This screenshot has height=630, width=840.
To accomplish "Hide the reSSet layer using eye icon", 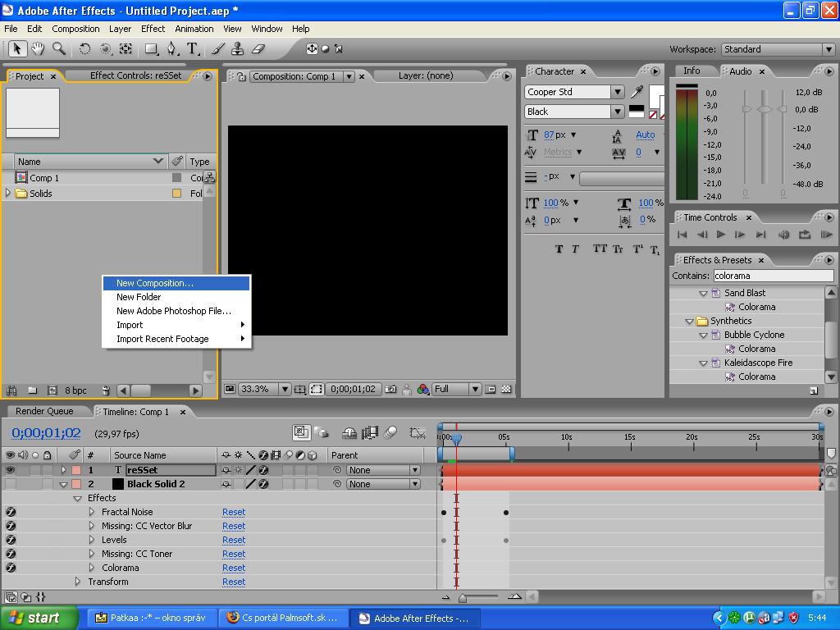I will tap(11, 470).
